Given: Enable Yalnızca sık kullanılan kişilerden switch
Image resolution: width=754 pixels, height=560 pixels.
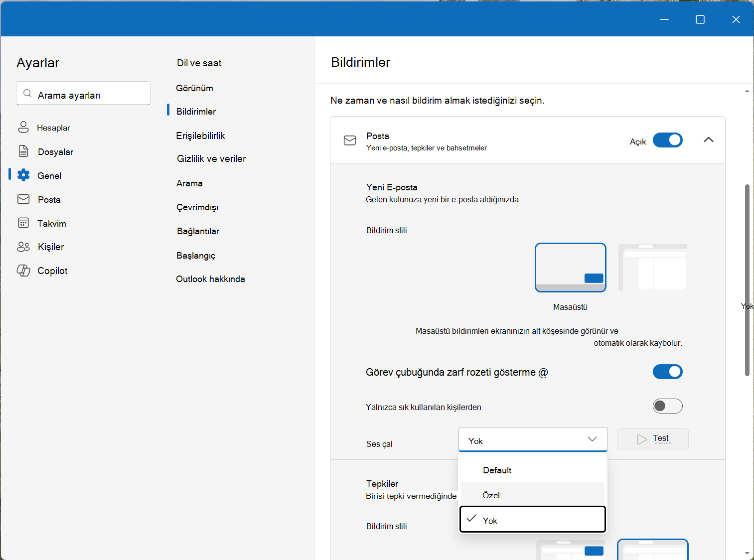Looking at the screenshot, I should (x=668, y=406).
